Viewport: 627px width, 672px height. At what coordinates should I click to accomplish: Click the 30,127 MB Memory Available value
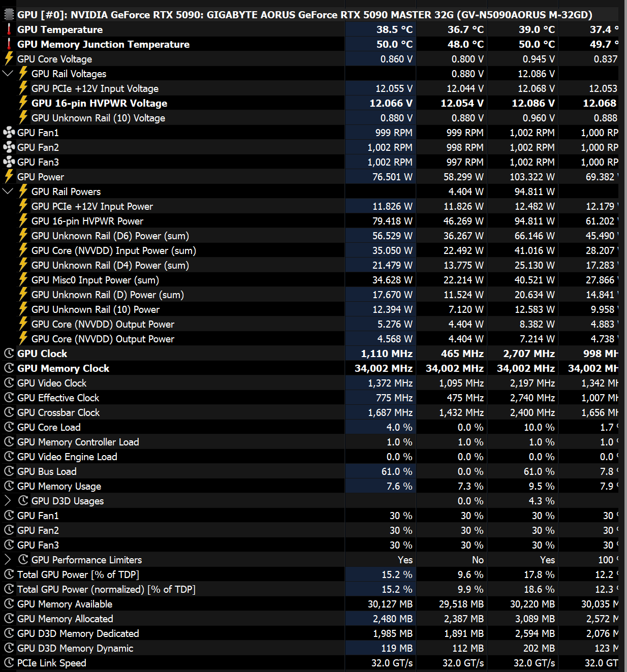(x=390, y=604)
